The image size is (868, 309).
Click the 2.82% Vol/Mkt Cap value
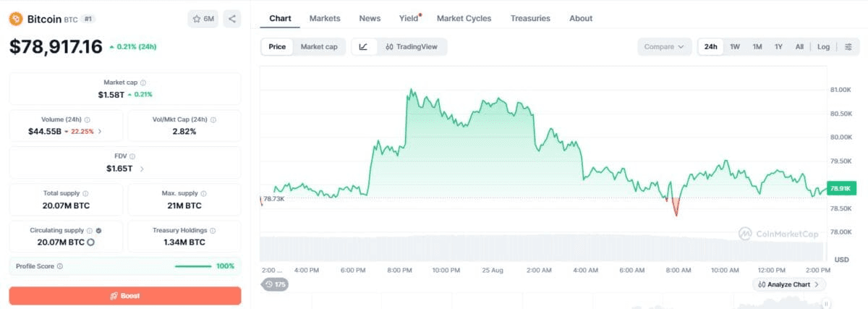click(184, 132)
